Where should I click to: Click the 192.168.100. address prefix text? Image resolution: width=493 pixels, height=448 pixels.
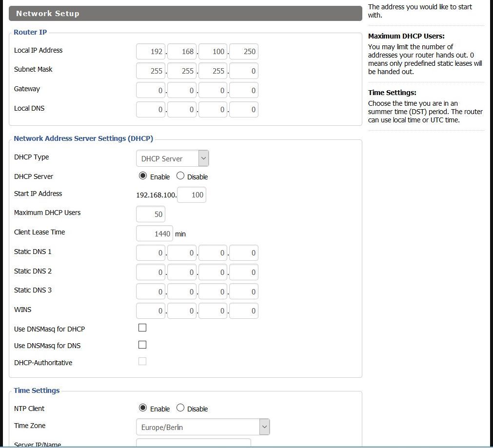(156, 195)
